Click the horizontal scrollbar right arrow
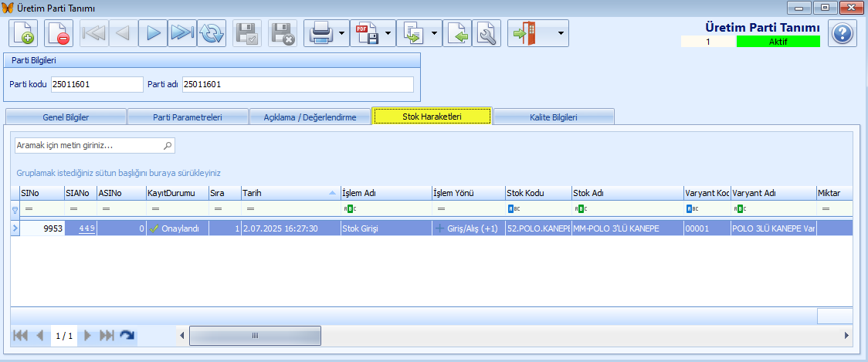Viewport: 868px width, 362px height. tap(846, 336)
